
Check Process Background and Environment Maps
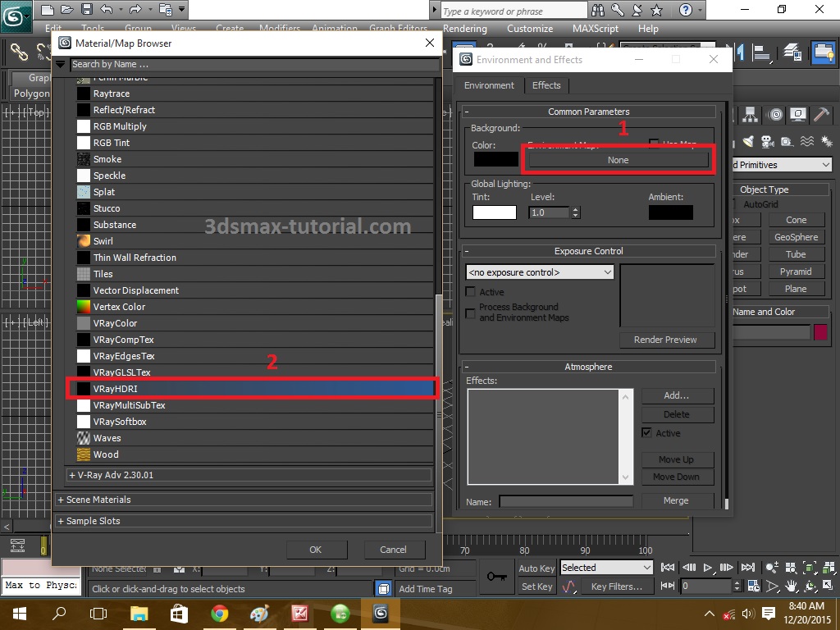pos(470,313)
